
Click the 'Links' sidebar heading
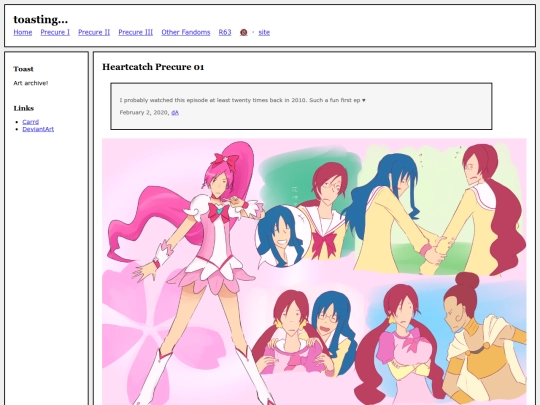(24, 108)
